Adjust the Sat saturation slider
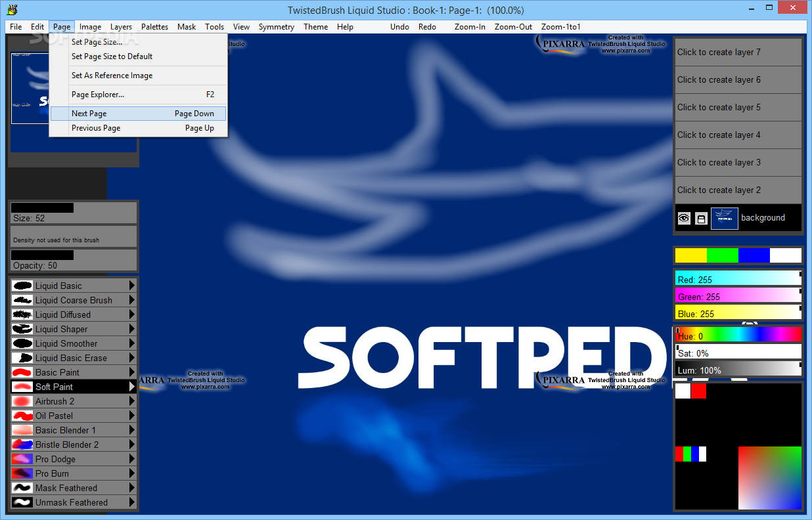 pos(738,351)
